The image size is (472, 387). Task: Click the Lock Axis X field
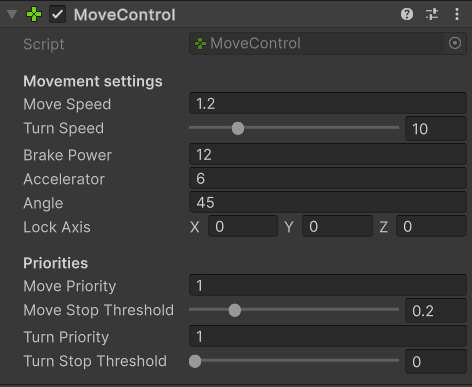pyautogui.click(x=243, y=227)
